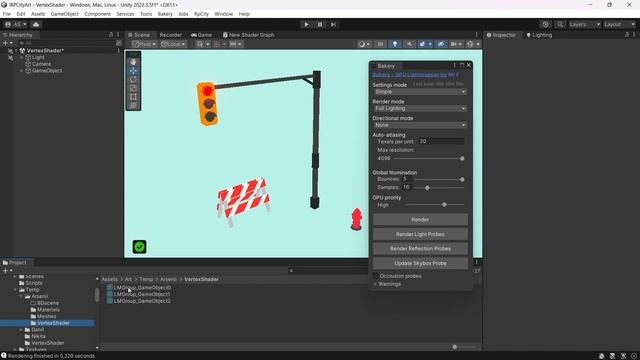The height and width of the screenshot is (360, 640).
Task: Open the Unity cloud services icon
Action: (x=36, y=24)
